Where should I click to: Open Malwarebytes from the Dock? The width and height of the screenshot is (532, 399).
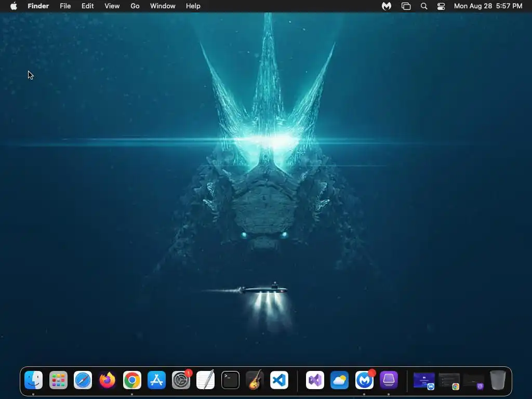[x=364, y=380]
